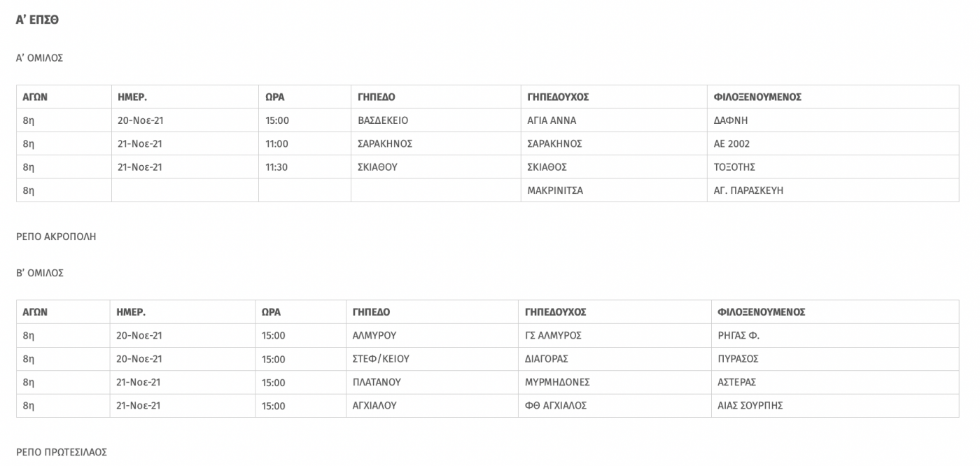Click the ΒΑΣΔΕΚΕΙΟ stadium cell
This screenshot has width=980, height=466.
coord(435,120)
